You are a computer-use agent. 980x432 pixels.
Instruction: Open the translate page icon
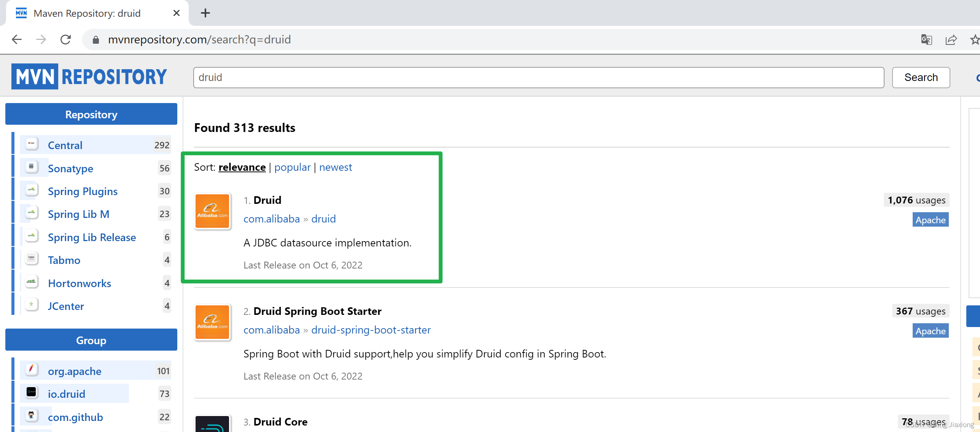[926, 40]
